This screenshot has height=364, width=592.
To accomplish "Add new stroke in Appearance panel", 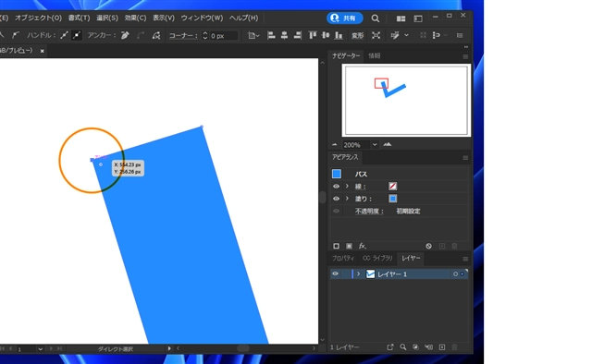I will (x=336, y=246).
